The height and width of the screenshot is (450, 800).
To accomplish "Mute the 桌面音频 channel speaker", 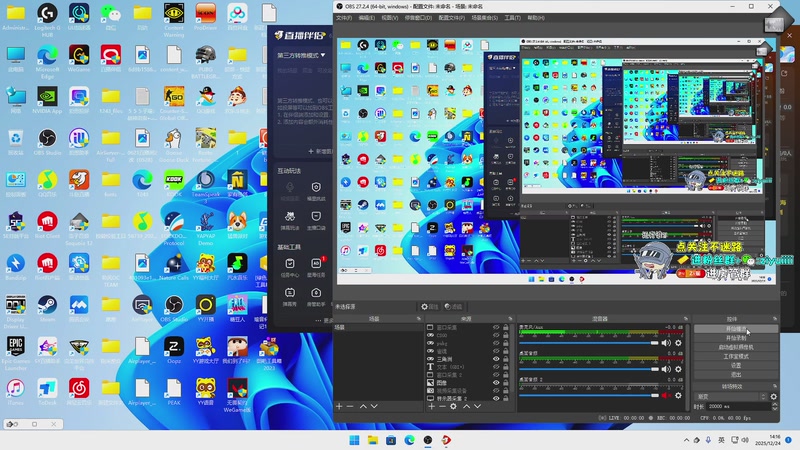I will [x=666, y=369].
